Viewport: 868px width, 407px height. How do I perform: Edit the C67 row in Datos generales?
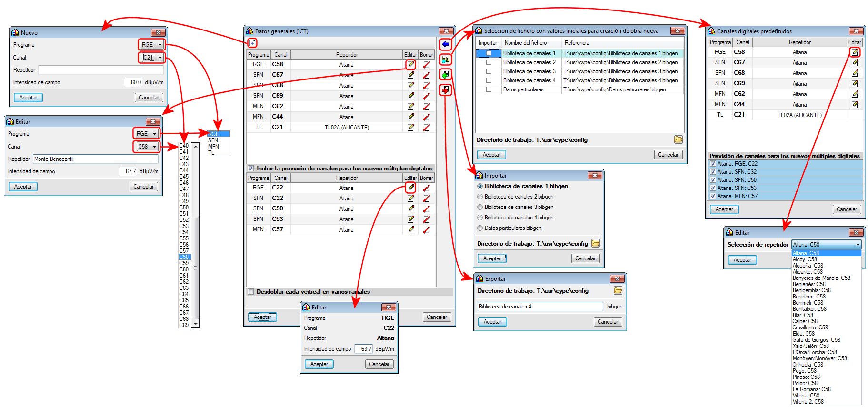410,75
